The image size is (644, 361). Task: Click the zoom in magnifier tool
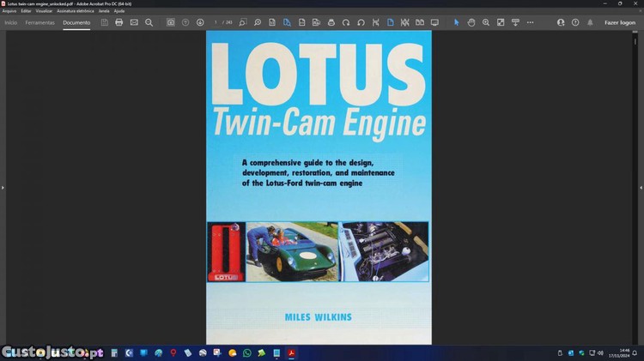coord(486,22)
